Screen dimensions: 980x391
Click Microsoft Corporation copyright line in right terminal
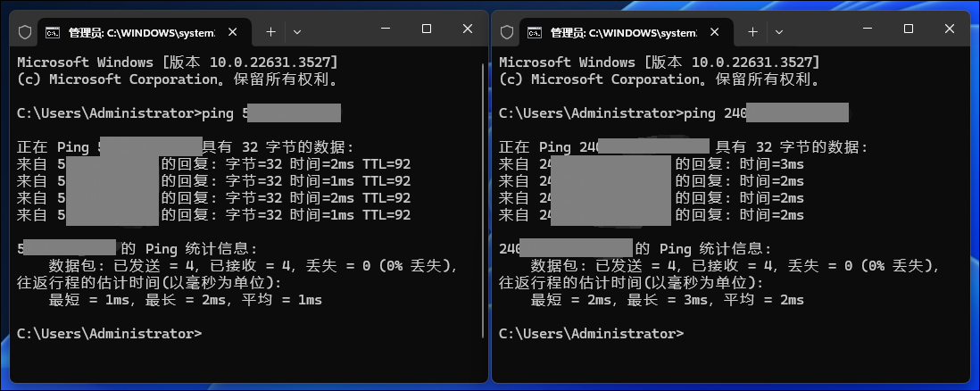click(x=660, y=79)
